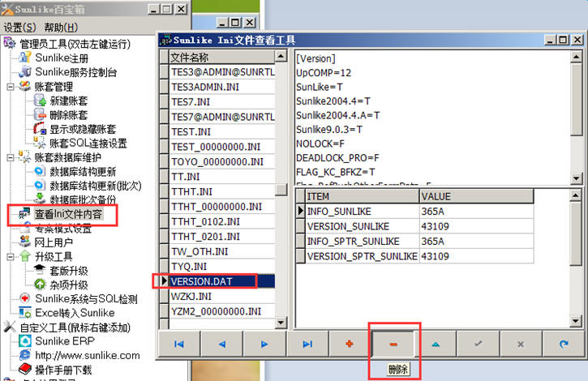Collapse the 升级工具 tree node

(x=11, y=256)
